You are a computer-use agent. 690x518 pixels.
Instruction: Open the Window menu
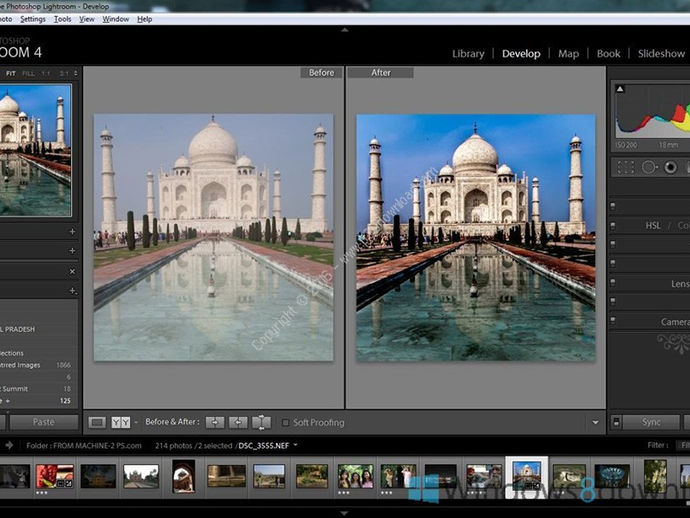tap(116, 19)
